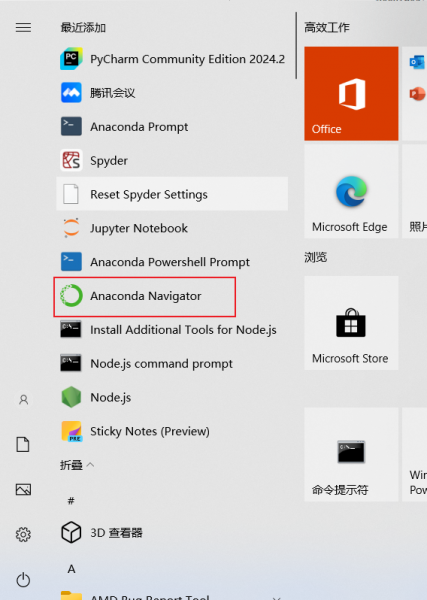Open Node.js command prompt icon
The width and height of the screenshot is (427, 600).
coord(71,363)
